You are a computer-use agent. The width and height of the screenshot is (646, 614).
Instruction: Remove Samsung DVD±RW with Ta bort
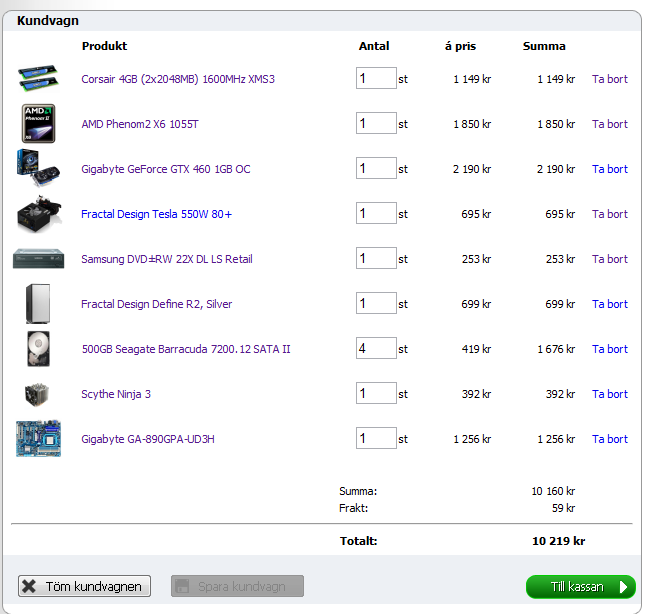[609, 259]
